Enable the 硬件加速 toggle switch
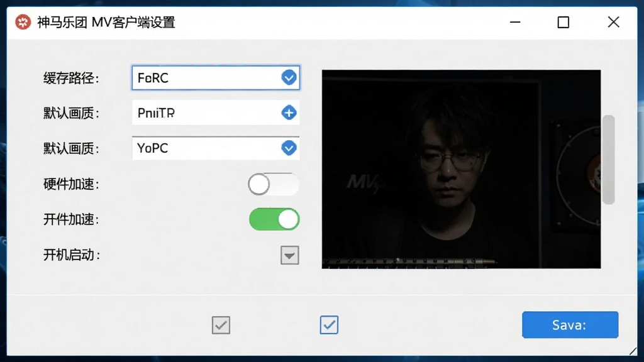This screenshot has height=362, width=644. [274, 184]
